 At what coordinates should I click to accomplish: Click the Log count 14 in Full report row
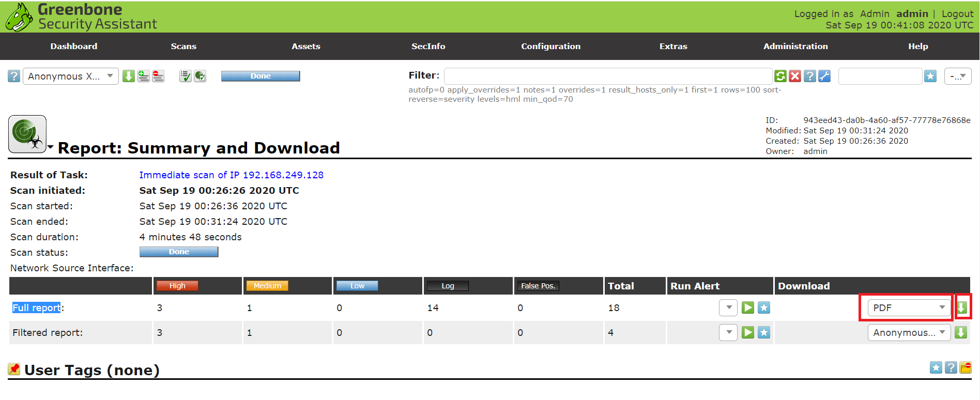(x=433, y=308)
